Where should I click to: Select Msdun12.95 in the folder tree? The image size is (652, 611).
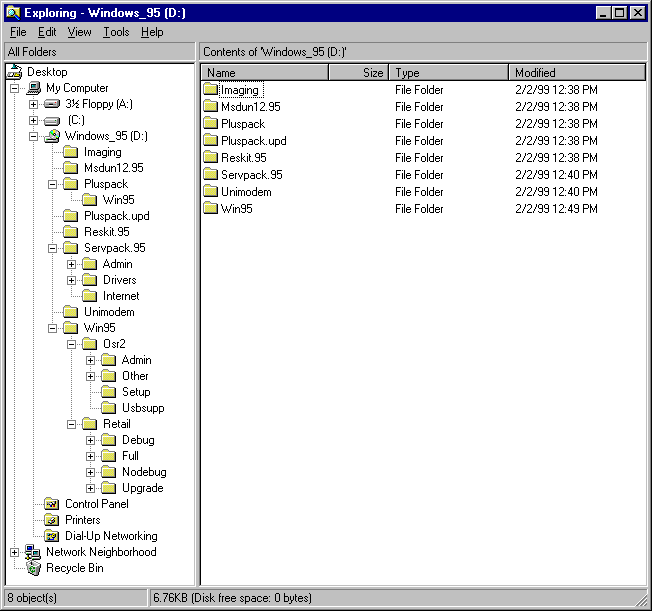pos(114,168)
